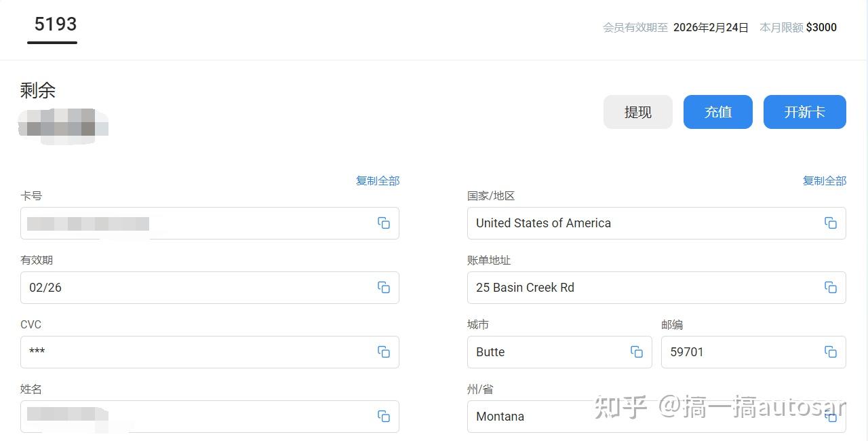Open a new card with 开新卡
Viewport: 868px width, 441px height.
tap(805, 112)
